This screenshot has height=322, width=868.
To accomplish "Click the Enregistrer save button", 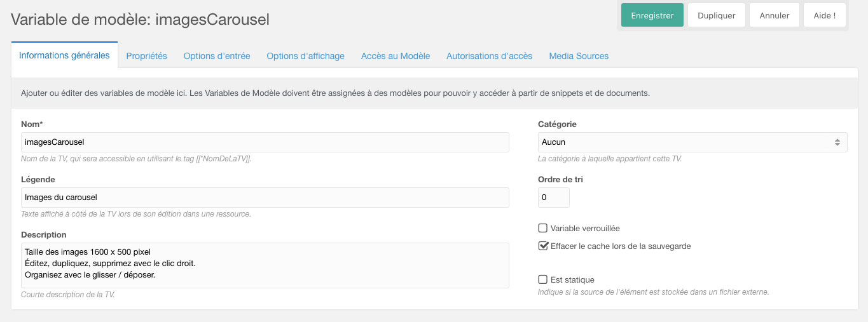I will (652, 15).
